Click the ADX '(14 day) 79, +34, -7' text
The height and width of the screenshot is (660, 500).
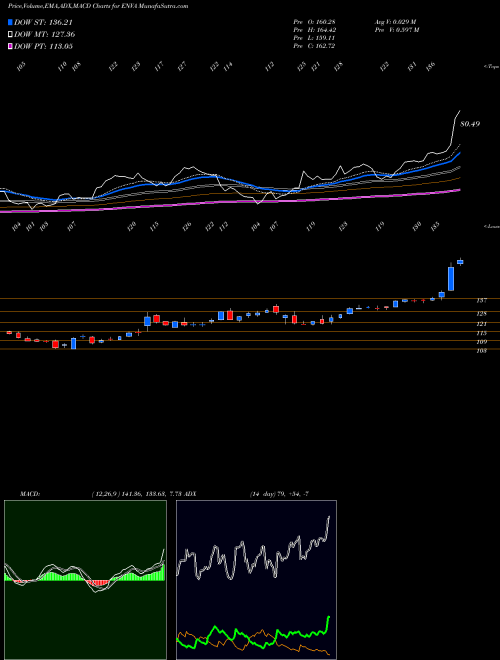coord(279,494)
